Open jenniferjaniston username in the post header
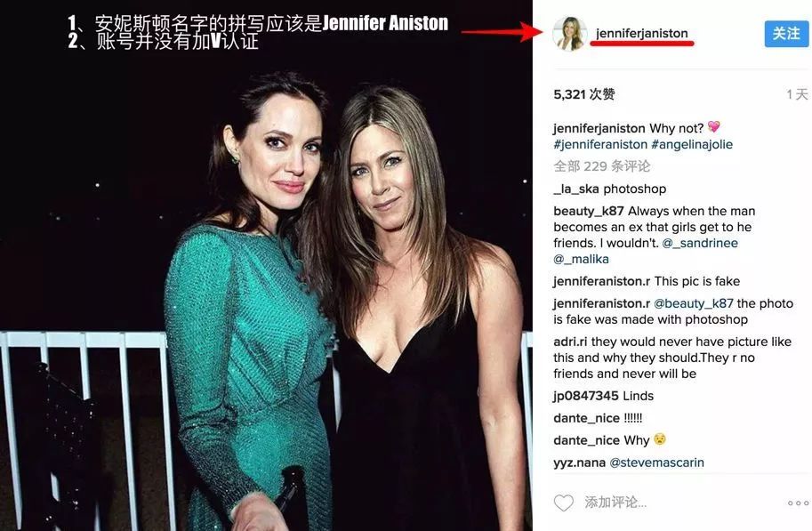The height and width of the screenshot is (531, 812). pyautogui.click(x=641, y=33)
